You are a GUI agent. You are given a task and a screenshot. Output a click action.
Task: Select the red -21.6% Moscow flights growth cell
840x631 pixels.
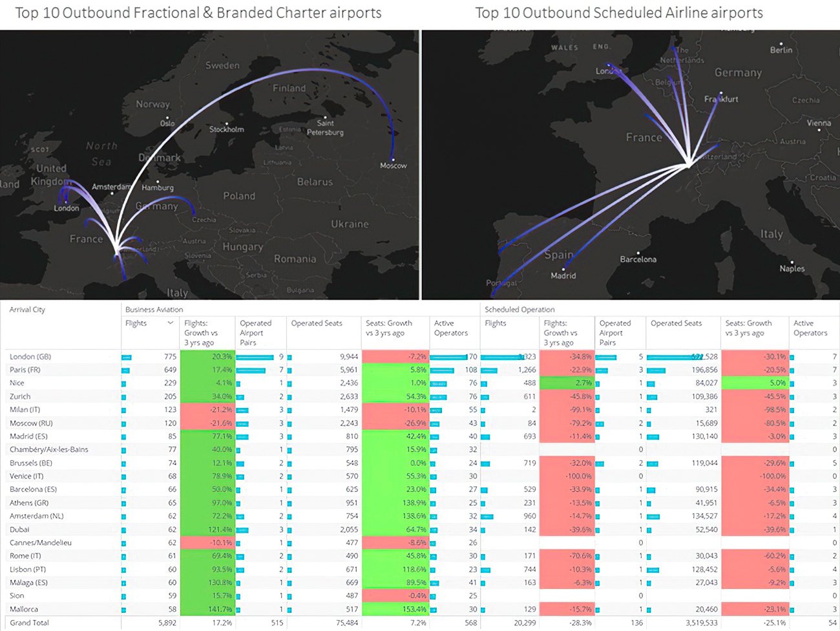coord(206,423)
